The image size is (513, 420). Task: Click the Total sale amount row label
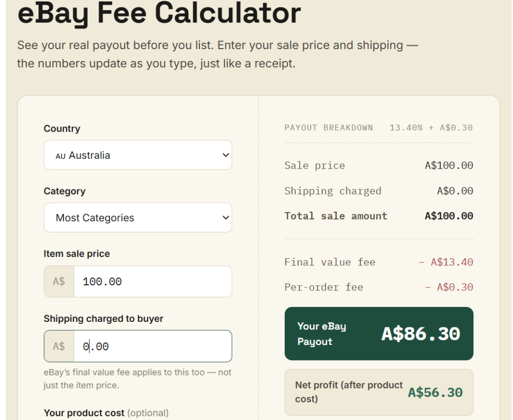pos(336,216)
